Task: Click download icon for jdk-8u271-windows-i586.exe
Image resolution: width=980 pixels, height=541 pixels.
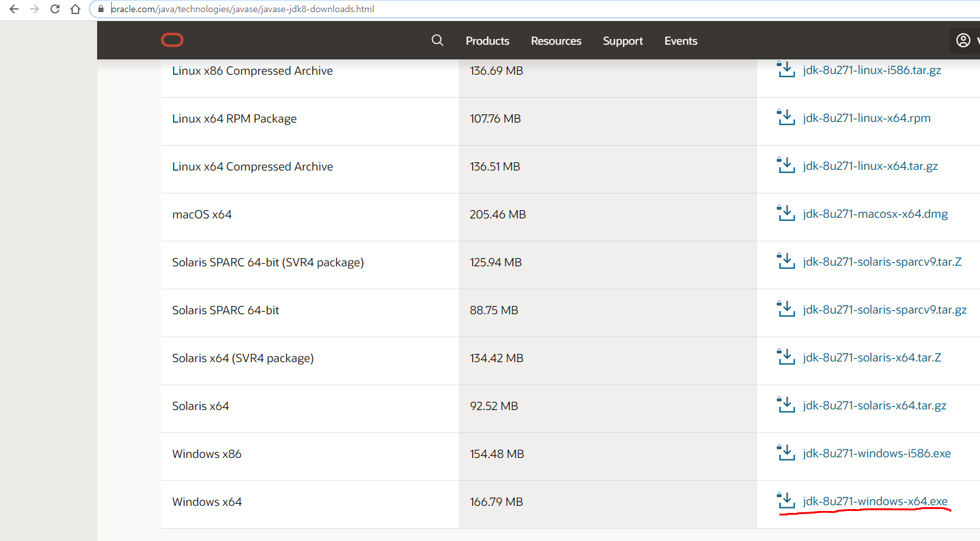Action: [786, 452]
